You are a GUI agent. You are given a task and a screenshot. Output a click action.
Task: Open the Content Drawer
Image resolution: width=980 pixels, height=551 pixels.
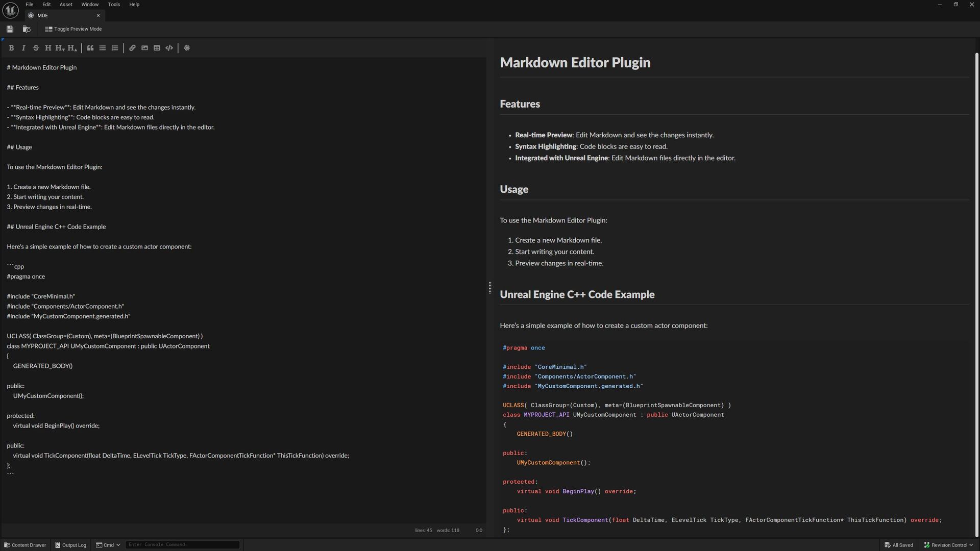coord(25,545)
